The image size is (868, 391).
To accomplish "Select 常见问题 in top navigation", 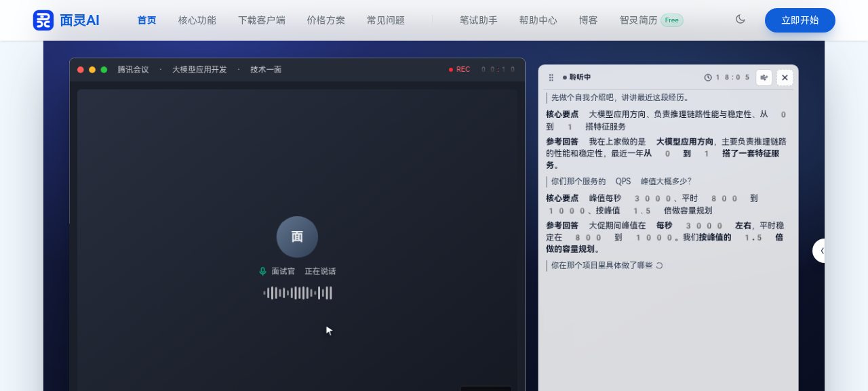I will pos(386,20).
